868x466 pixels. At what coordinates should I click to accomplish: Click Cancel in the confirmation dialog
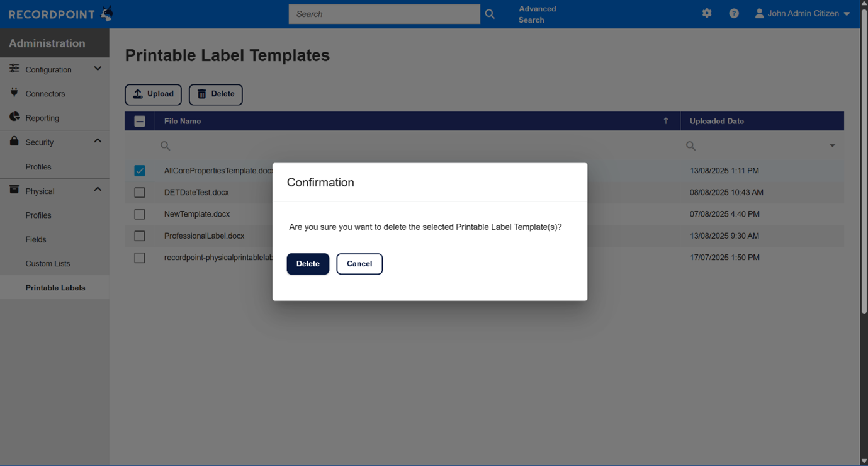359,264
